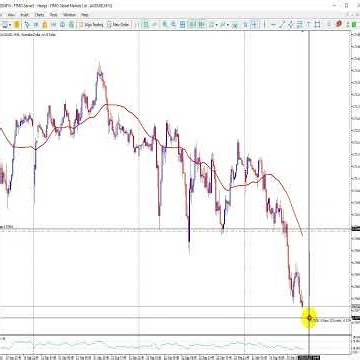Click the New Order button
The width and height of the screenshot is (360, 360).
tap(118, 25)
